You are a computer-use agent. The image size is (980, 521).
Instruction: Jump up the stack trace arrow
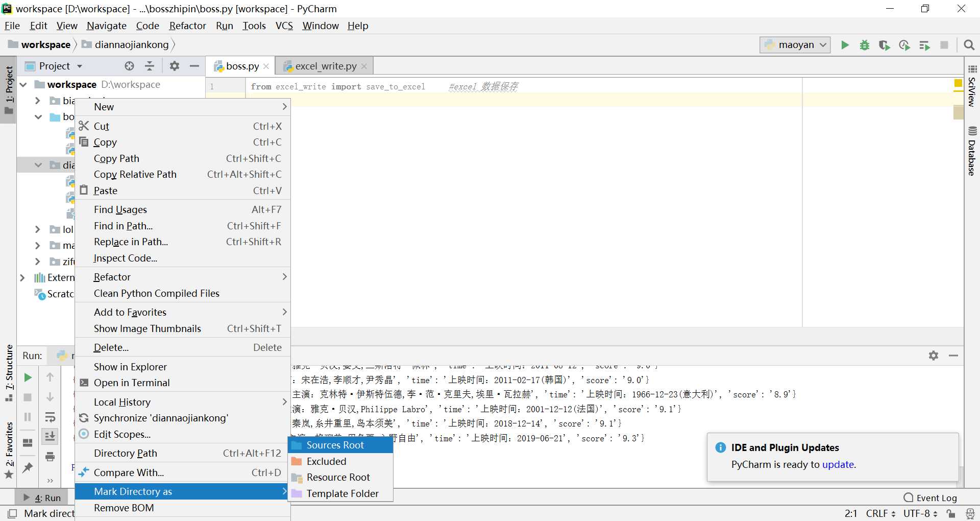click(50, 377)
